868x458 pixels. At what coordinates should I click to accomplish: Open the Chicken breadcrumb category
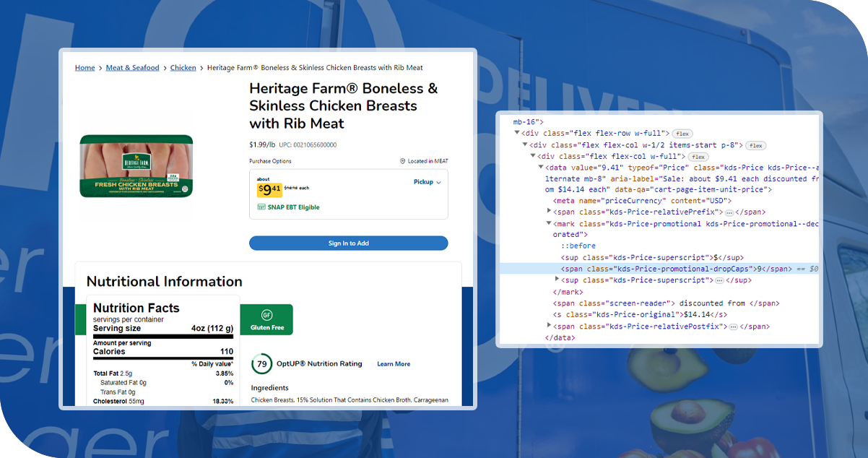[x=183, y=68]
